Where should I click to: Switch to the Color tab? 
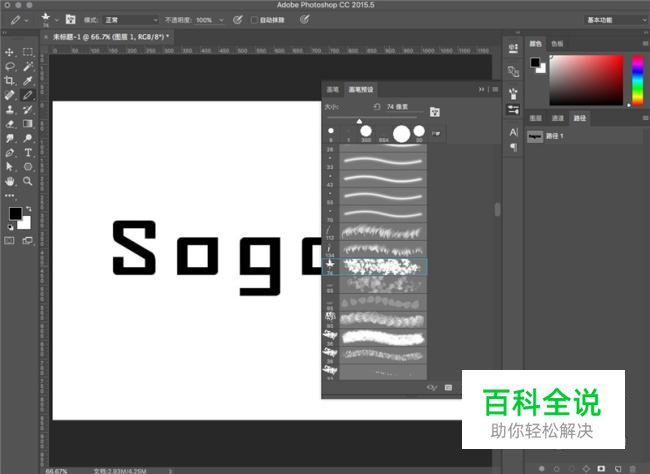[x=536, y=44]
